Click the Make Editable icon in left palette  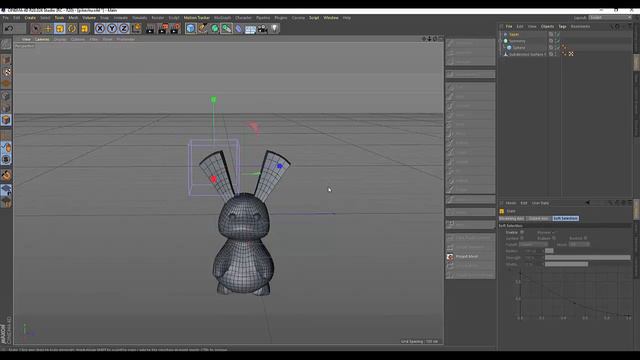point(6,44)
